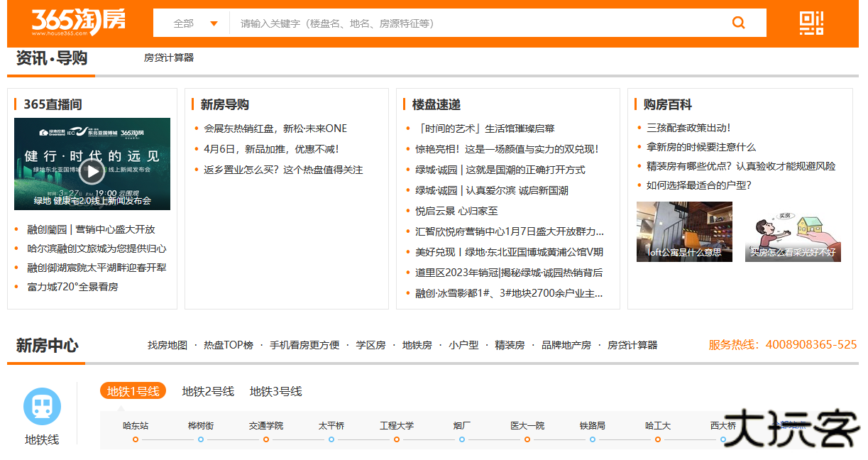Image resolution: width=868 pixels, height=460 pixels.
Task: Play the 365直播间 video
Action: tap(92, 170)
